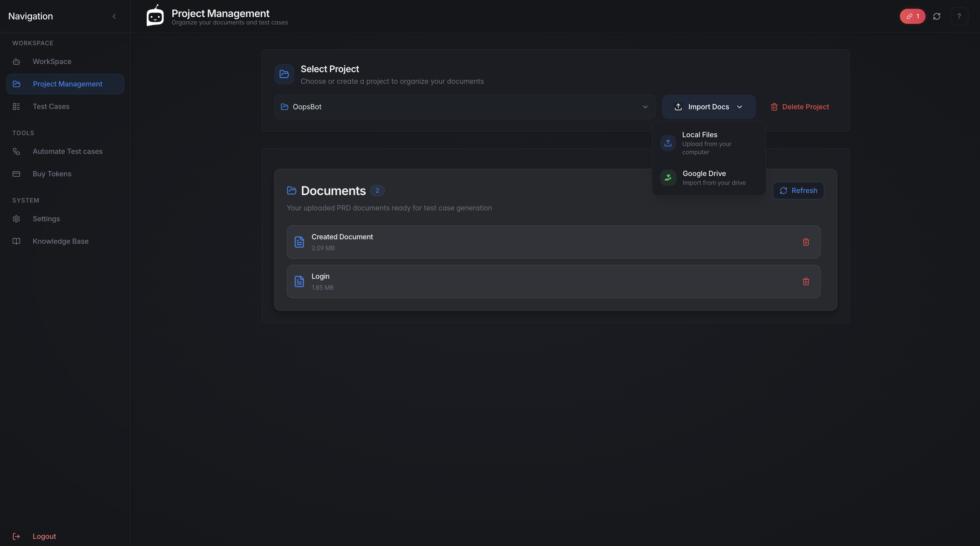Open the Knowledge Base page
Image resolution: width=980 pixels, height=546 pixels.
click(61, 241)
